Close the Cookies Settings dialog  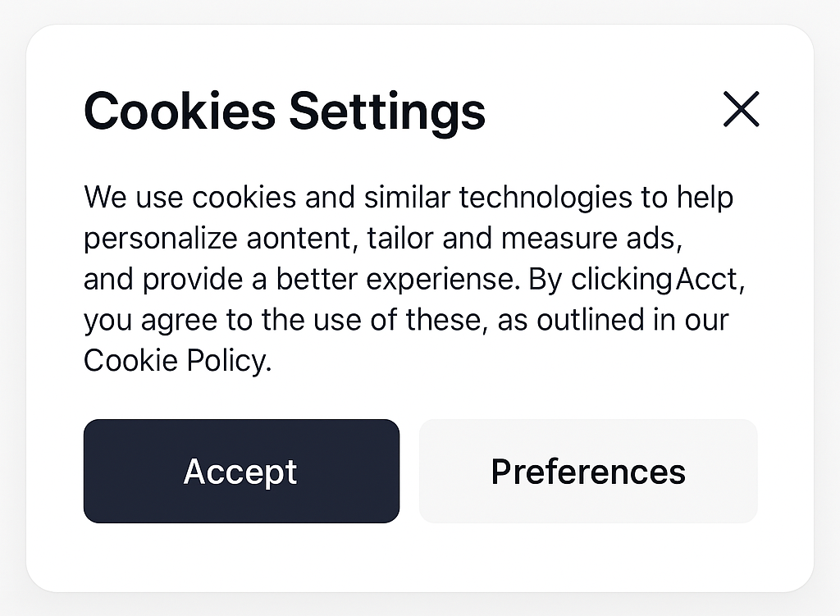pyautogui.click(x=741, y=109)
